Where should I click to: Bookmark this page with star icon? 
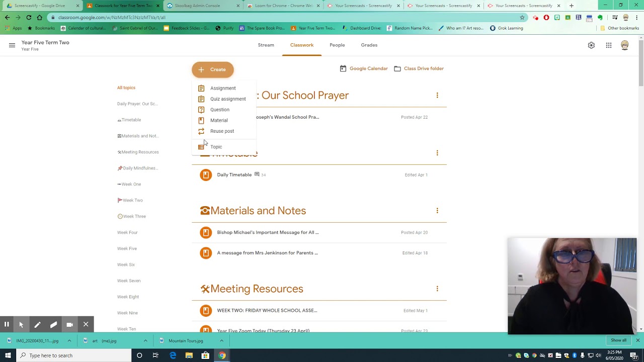(x=522, y=17)
